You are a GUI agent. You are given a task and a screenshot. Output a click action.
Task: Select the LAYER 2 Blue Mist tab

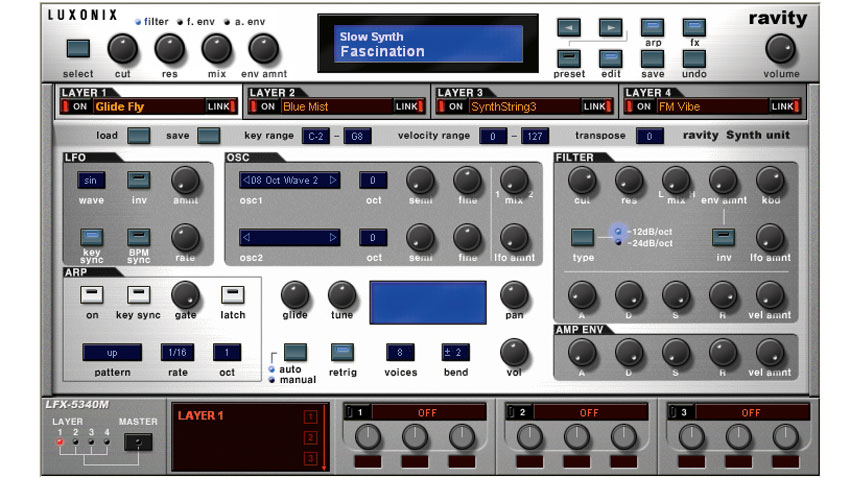tap(336, 100)
